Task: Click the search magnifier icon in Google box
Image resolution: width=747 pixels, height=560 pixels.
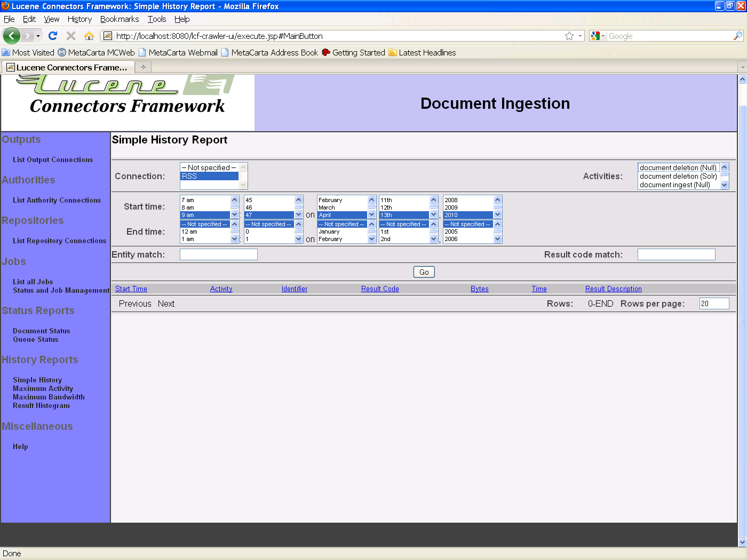Action: click(x=737, y=36)
